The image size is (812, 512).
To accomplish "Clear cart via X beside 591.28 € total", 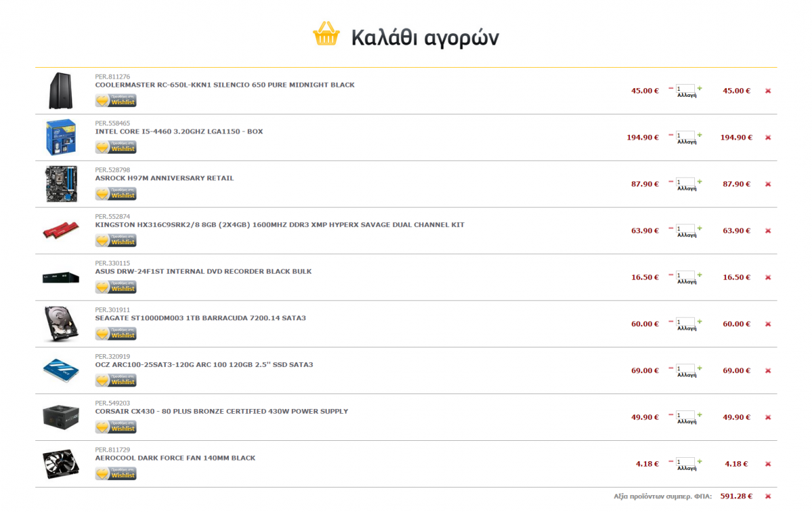I will (x=768, y=496).
